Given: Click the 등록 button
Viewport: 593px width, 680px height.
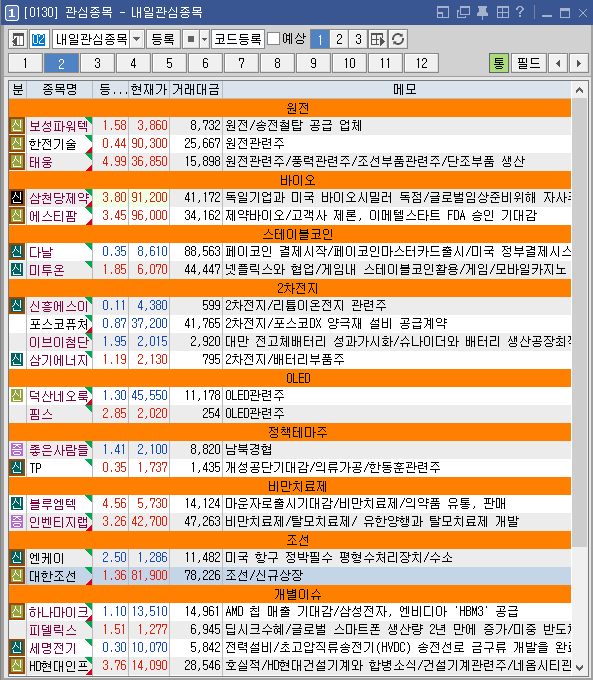Looking at the screenshot, I should click(x=163, y=39).
